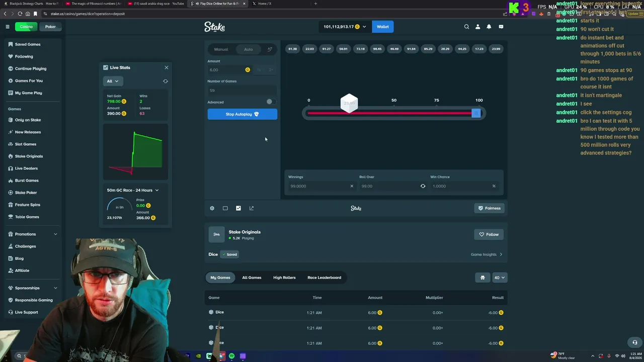This screenshot has height=362, width=644.
Task: Click the double bet amount button
Action: click(271, 70)
